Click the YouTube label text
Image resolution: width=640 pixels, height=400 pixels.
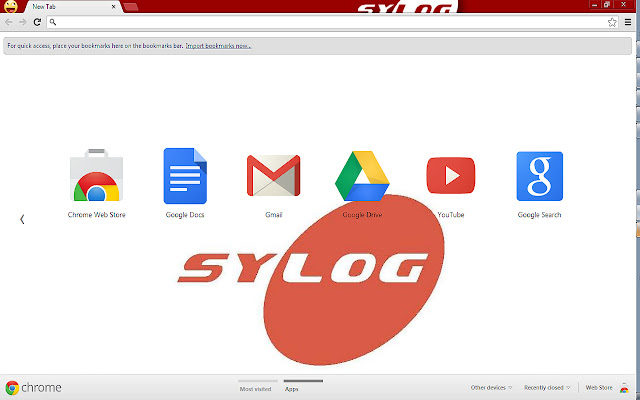(451, 215)
